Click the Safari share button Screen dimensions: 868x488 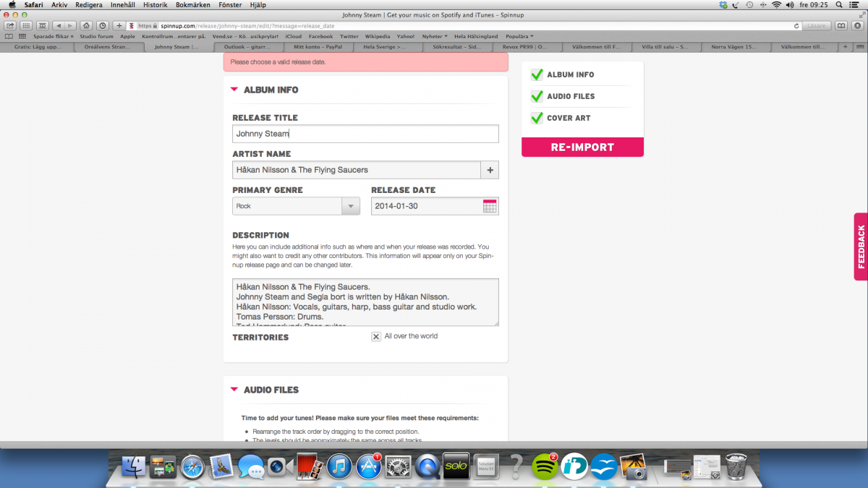pyautogui.click(x=11, y=25)
